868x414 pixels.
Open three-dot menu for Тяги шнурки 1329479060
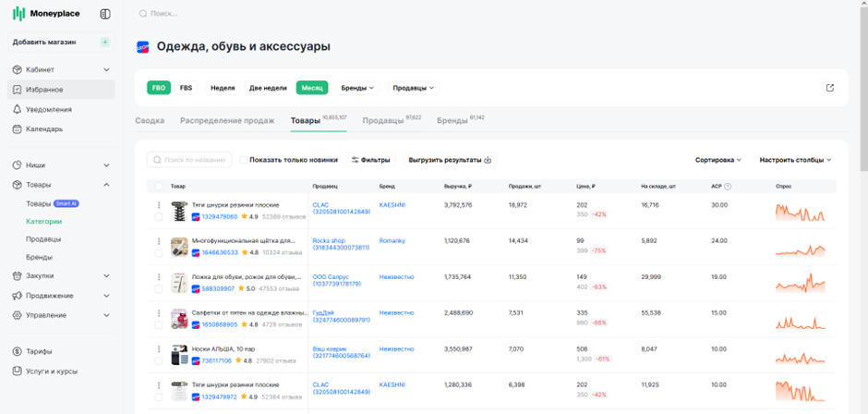point(159,205)
